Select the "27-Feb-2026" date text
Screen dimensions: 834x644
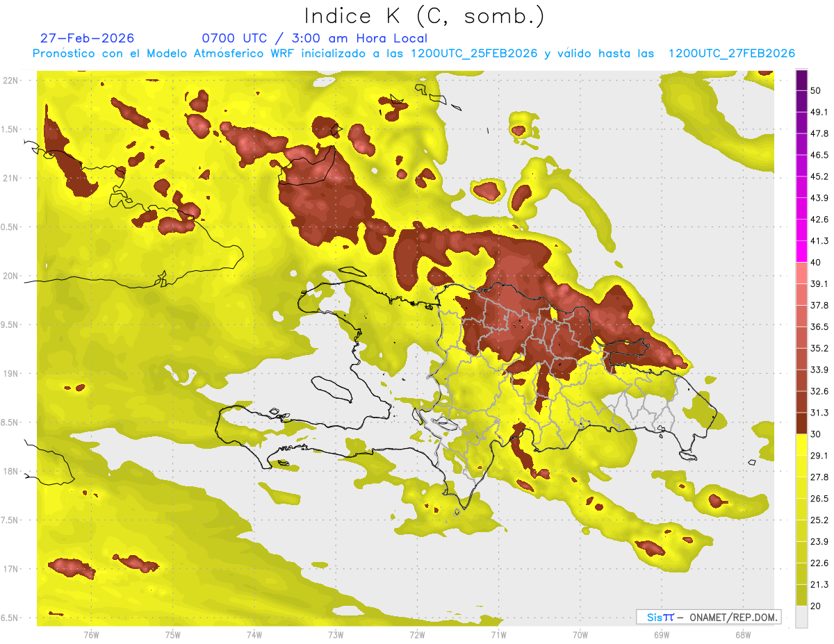coord(87,38)
